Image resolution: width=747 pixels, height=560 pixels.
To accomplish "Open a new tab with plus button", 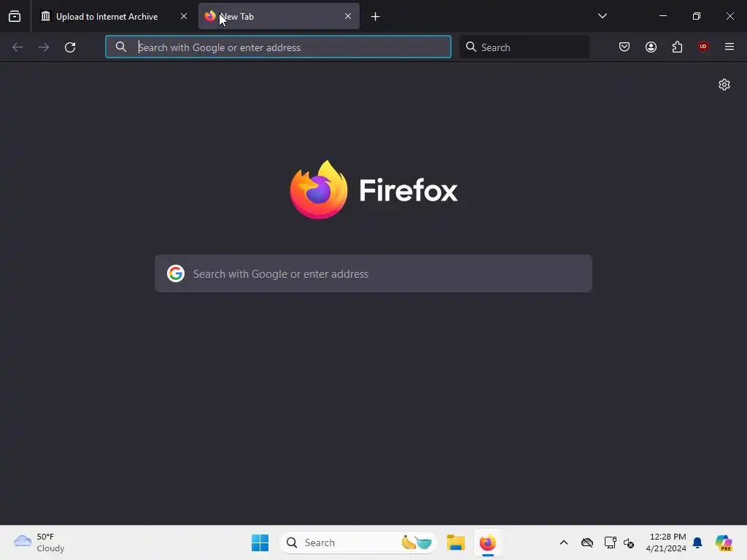I will coord(376,17).
